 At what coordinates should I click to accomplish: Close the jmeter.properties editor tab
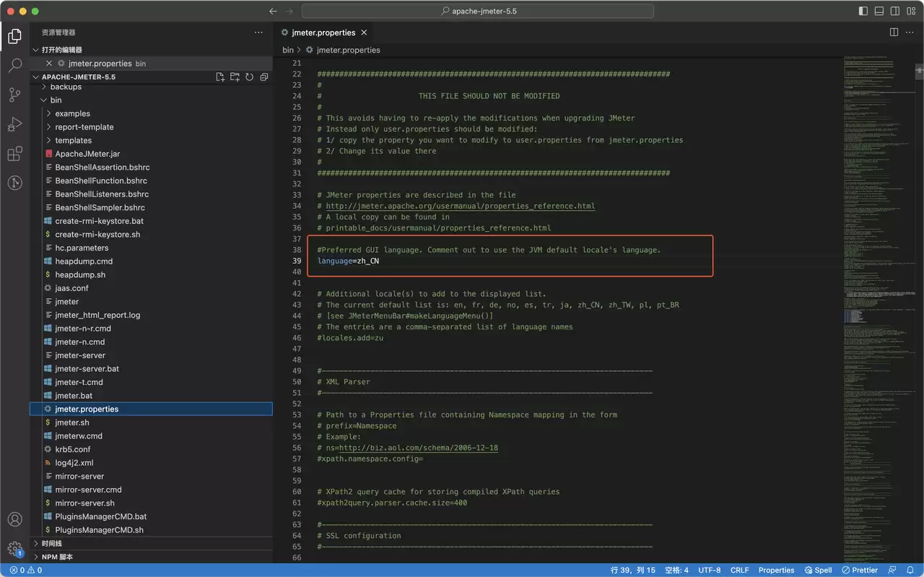[x=365, y=32]
